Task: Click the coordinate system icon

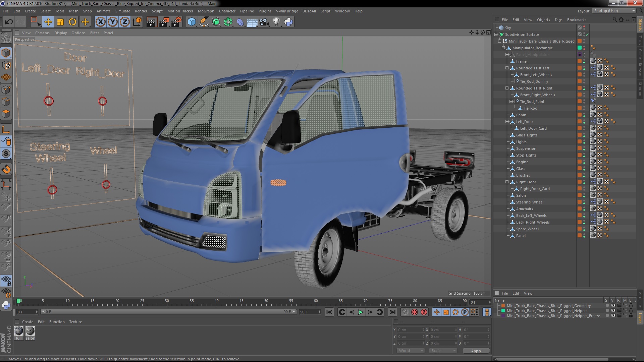Action: [137, 22]
